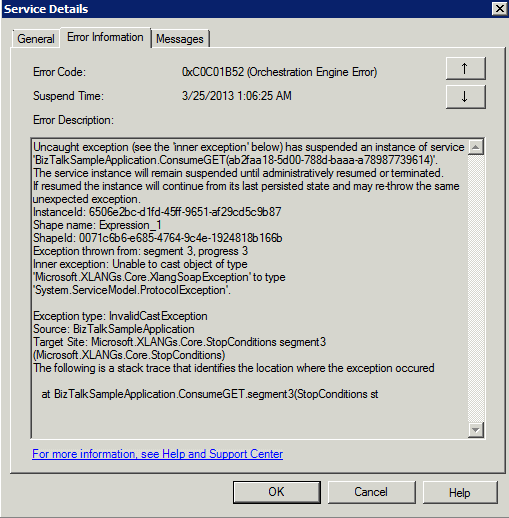Click the 'Target Site' line

tap(179, 342)
